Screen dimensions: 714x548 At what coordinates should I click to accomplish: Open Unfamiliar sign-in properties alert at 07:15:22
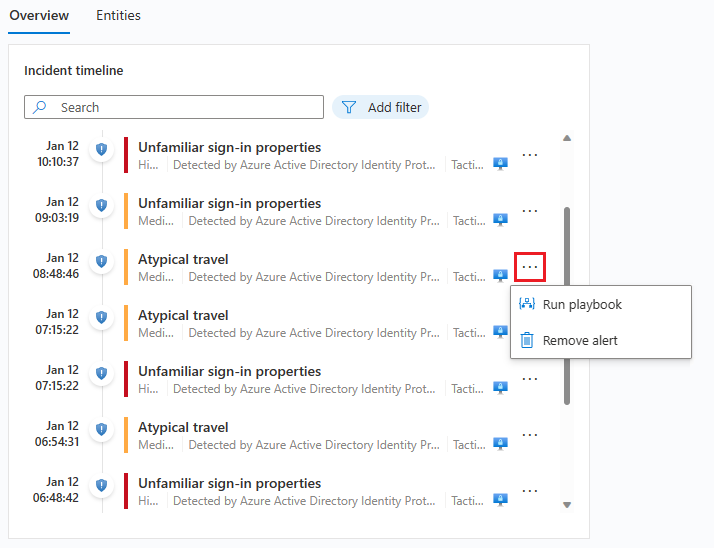tap(229, 371)
